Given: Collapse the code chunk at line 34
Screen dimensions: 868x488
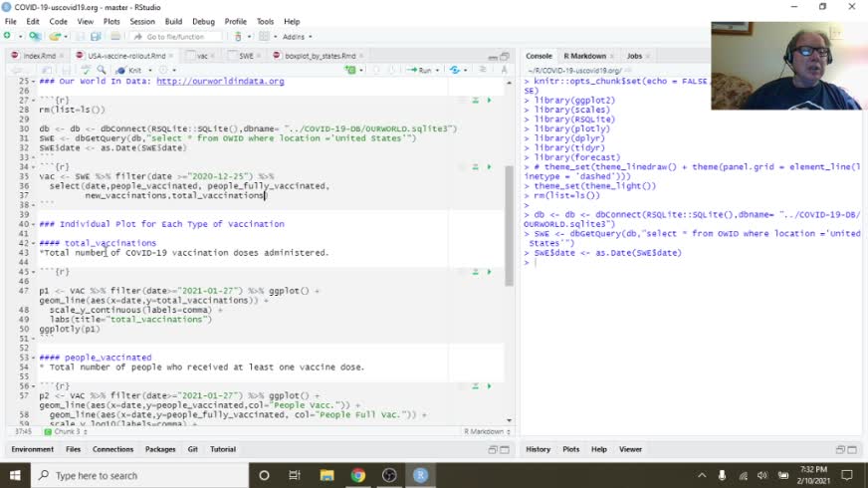Looking at the screenshot, I should tap(33, 166).
